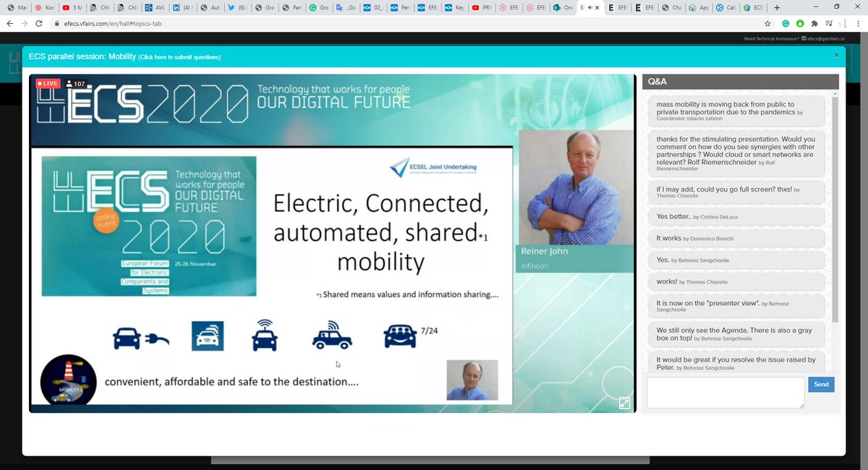The width and height of the screenshot is (868, 470).
Task: Click the red LIVE badge on the video
Action: tap(49, 84)
